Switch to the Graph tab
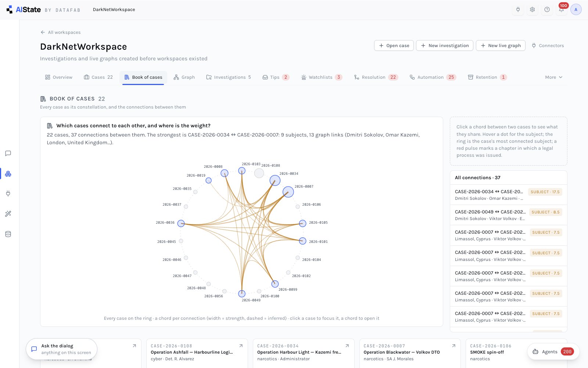 [184, 77]
